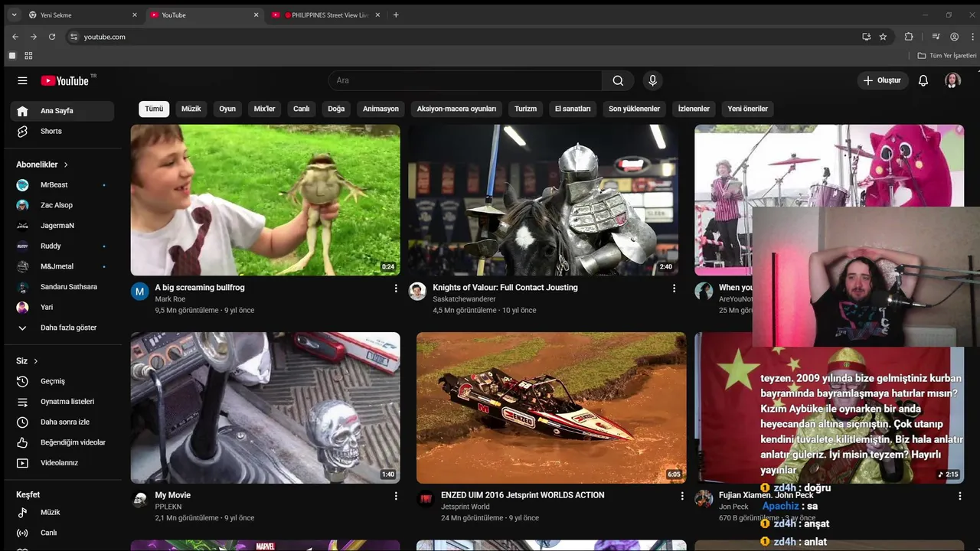Open PPLEKN channel avatar
Screen dimensions: 980x551
point(139,499)
